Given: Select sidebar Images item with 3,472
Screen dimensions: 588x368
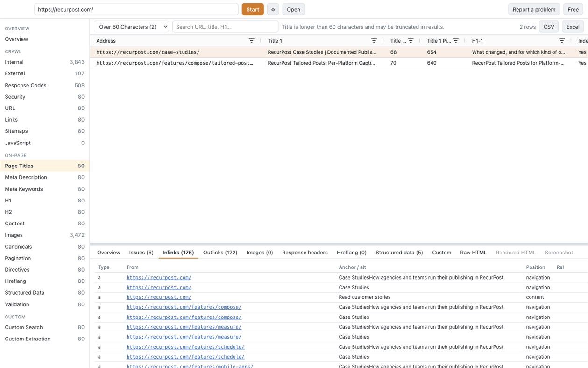Looking at the screenshot, I should 45,235.
